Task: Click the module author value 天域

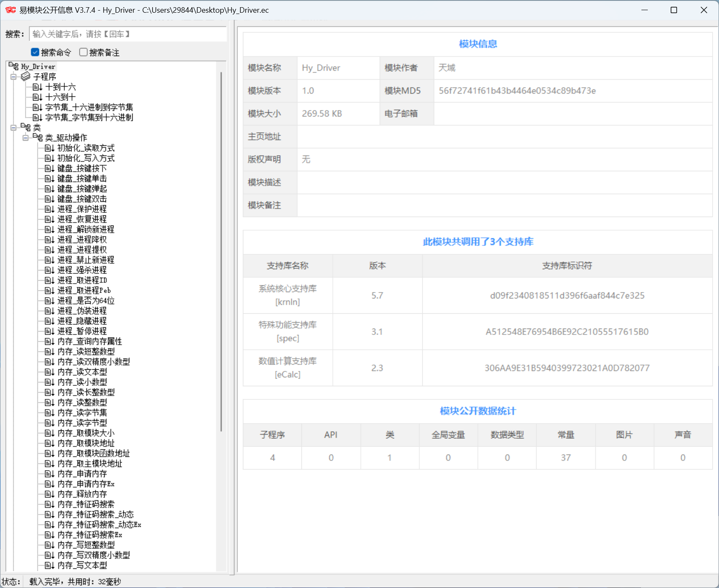Action: 447,68
